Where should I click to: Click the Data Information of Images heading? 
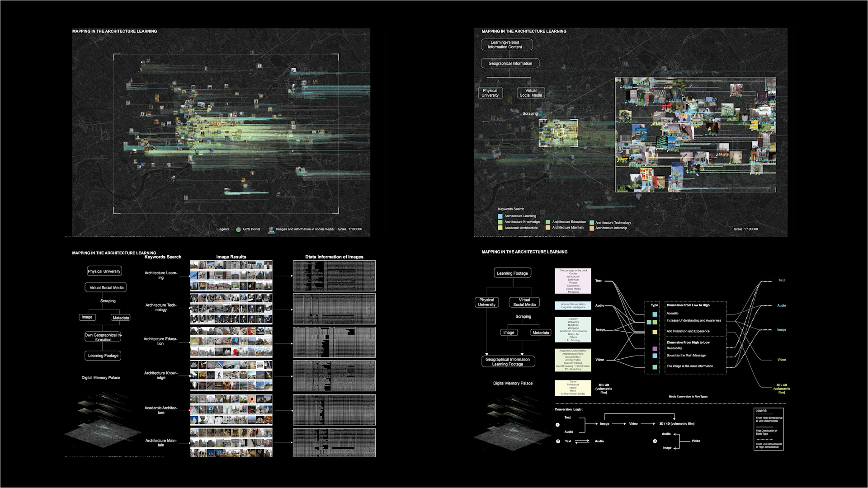point(334,257)
